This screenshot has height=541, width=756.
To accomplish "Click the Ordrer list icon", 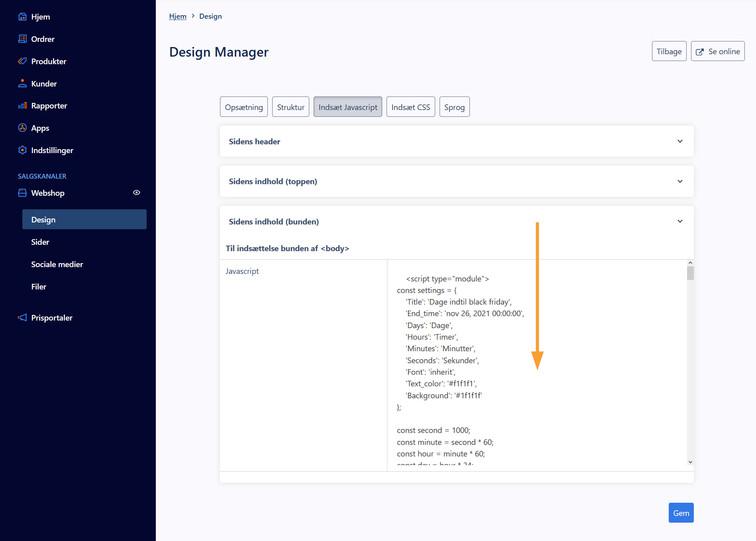I will tap(22, 39).
